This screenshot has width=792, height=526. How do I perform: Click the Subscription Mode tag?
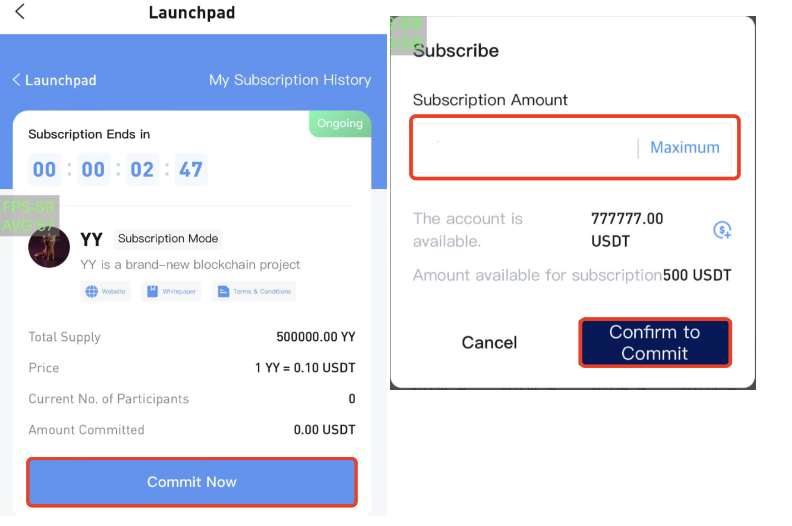(x=168, y=238)
